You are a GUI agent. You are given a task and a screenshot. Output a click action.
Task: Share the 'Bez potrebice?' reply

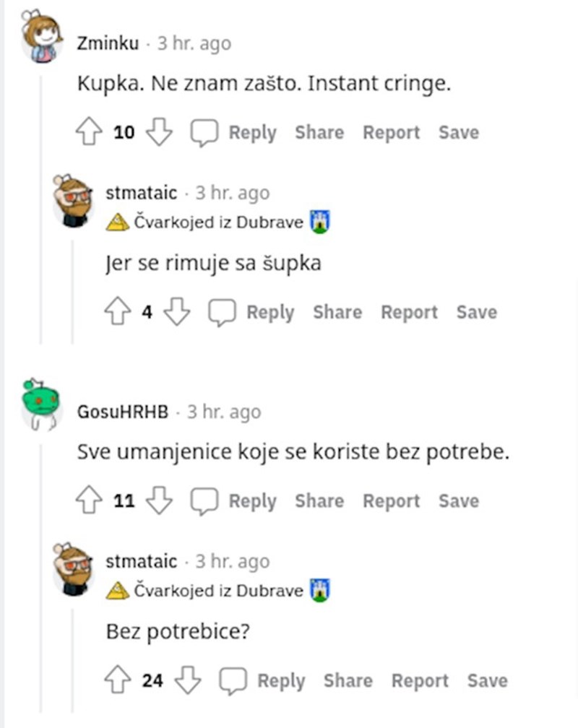[x=348, y=680]
